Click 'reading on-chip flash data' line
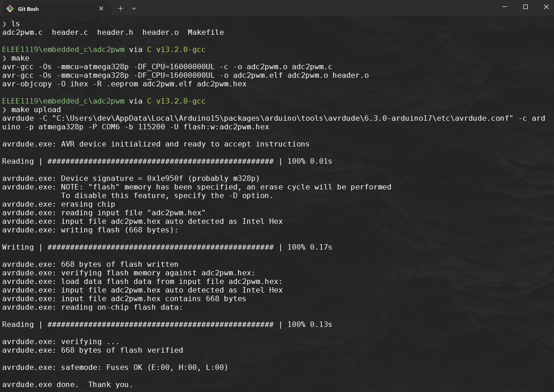554x392 pixels. point(93,307)
